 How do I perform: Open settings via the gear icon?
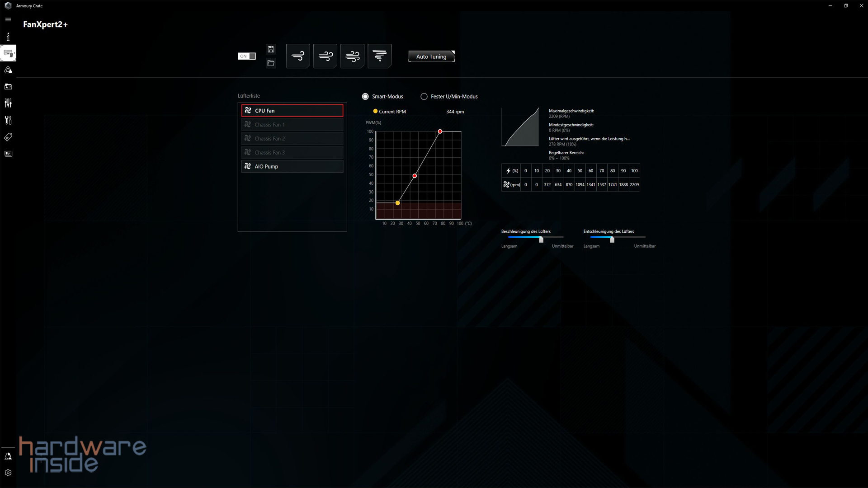8,472
